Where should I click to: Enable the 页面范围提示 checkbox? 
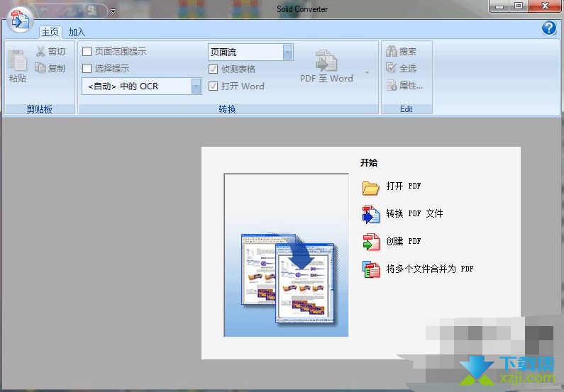tap(87, 51)
